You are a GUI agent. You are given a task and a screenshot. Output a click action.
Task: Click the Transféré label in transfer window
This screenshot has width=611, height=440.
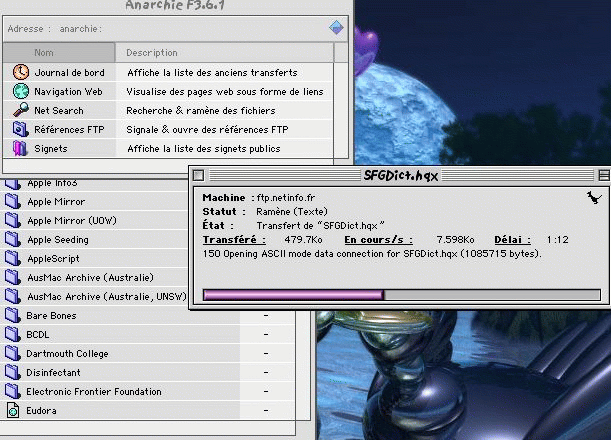click(234, 240)
